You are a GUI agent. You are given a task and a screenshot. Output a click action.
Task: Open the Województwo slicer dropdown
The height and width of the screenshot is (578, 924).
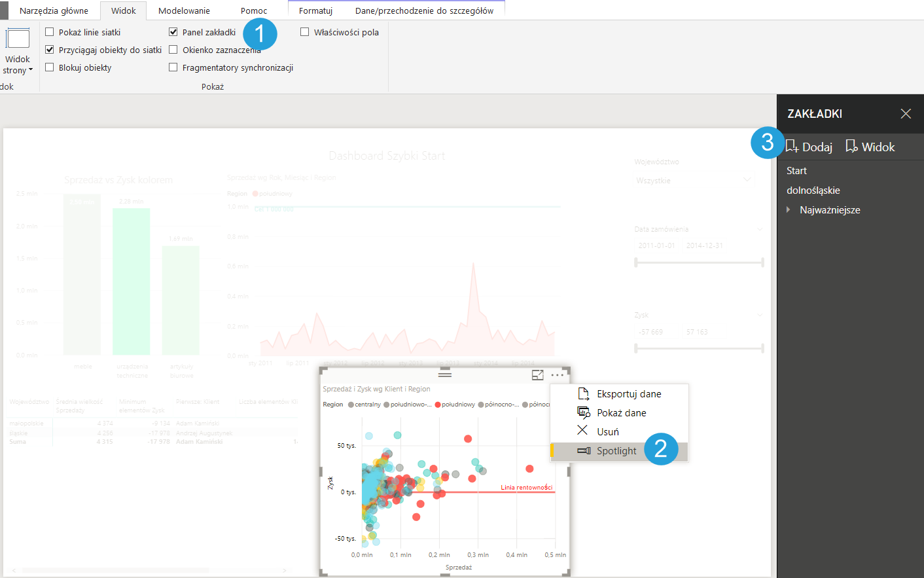click(x=747, y=180)
